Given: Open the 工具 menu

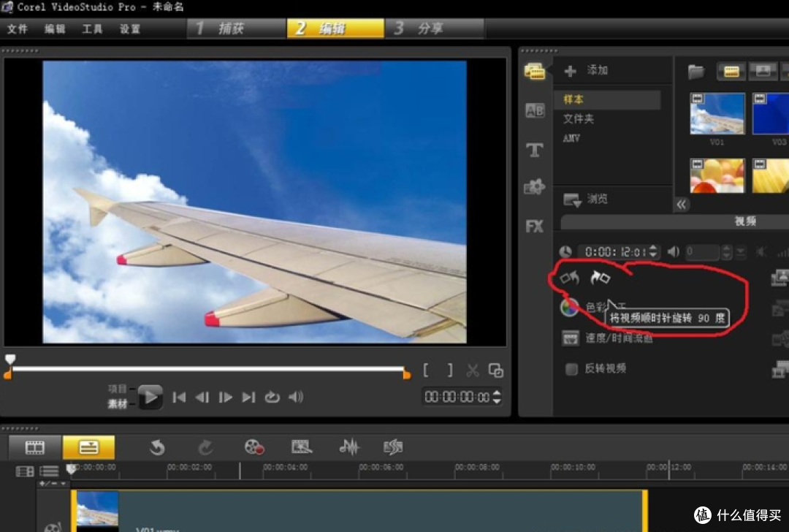Looking at the screenshot, I should pyautogui.click(x=93, y=28).
